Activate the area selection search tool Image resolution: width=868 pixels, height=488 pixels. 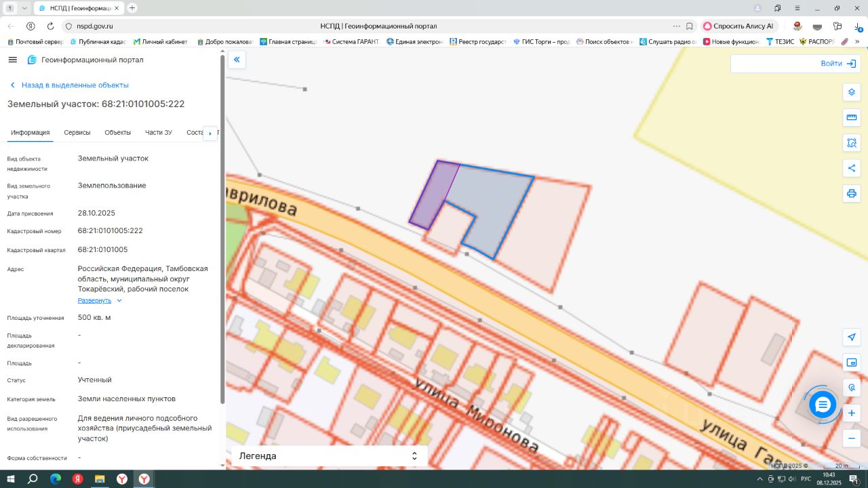click(x=852, y=143)
